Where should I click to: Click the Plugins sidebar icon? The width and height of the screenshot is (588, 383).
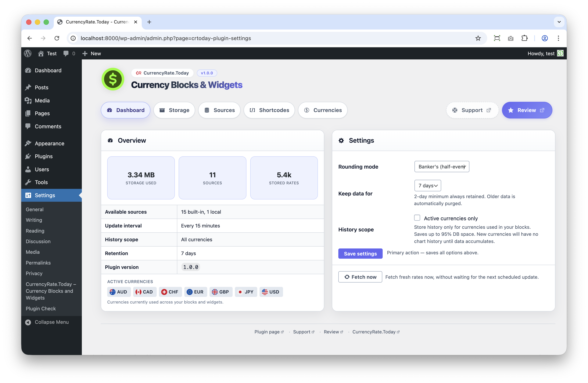[x=28, y=156]
